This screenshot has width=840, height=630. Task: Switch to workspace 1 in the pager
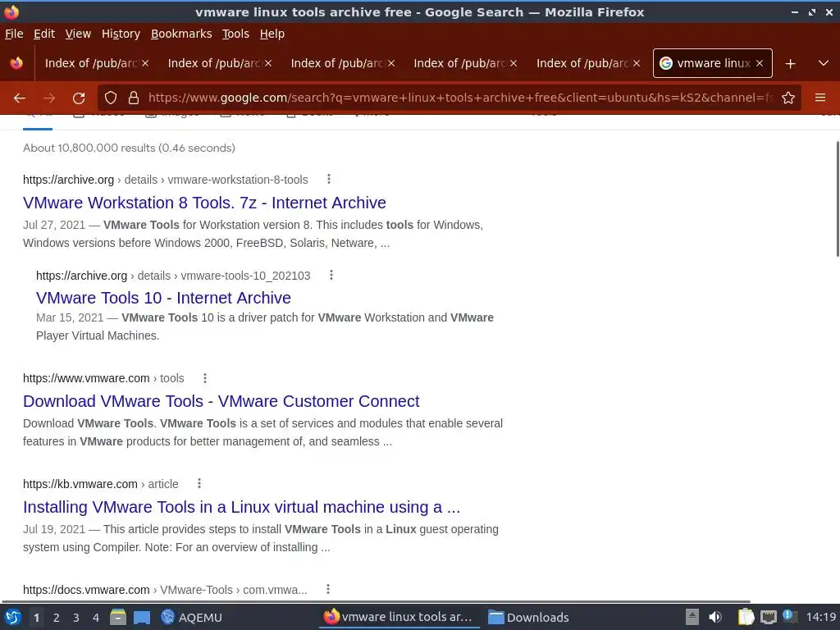tap(36, 618)
